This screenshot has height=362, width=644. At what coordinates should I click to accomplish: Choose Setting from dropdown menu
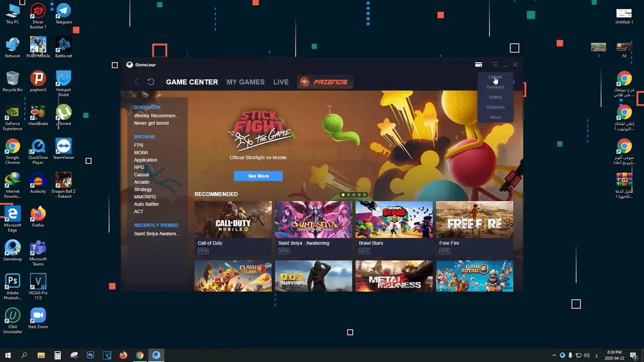click(495, 97)
